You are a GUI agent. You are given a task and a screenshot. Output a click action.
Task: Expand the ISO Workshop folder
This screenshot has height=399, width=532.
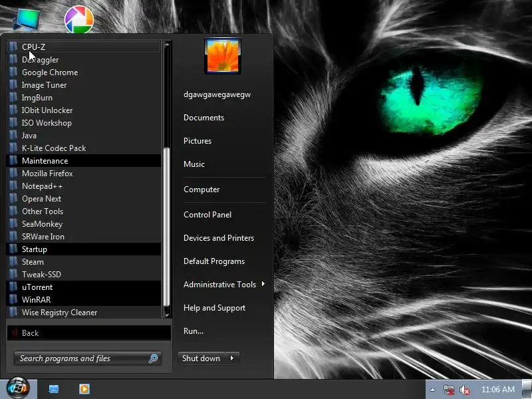(x=84, y=123)
